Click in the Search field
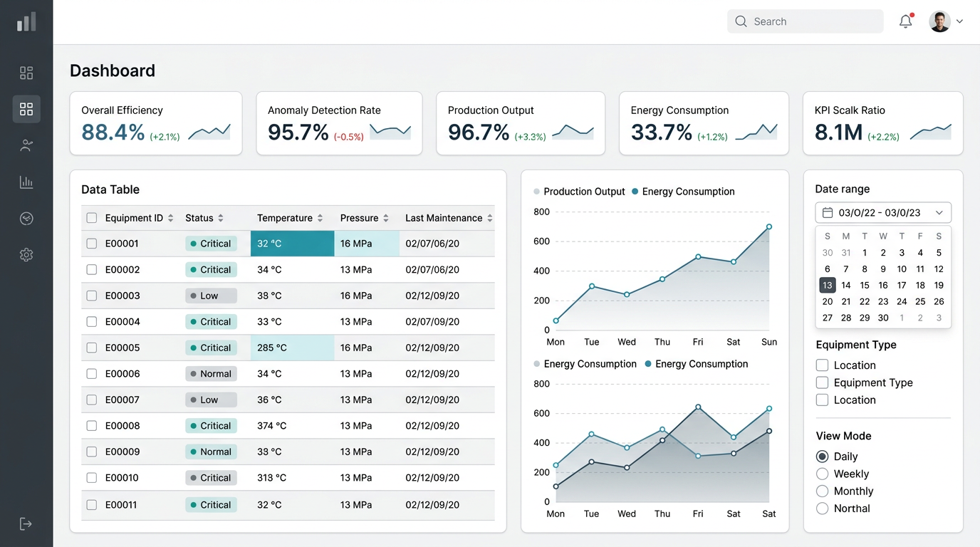The height and width of the screenshot is (547, 980). click(x=805, y=21)
